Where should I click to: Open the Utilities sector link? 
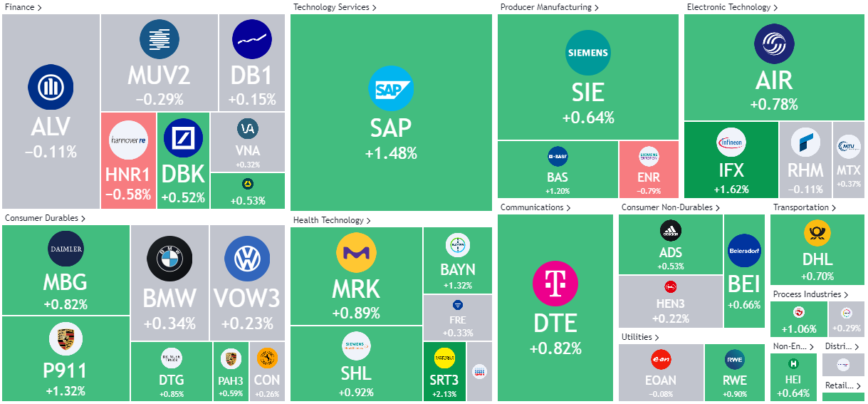639,337
